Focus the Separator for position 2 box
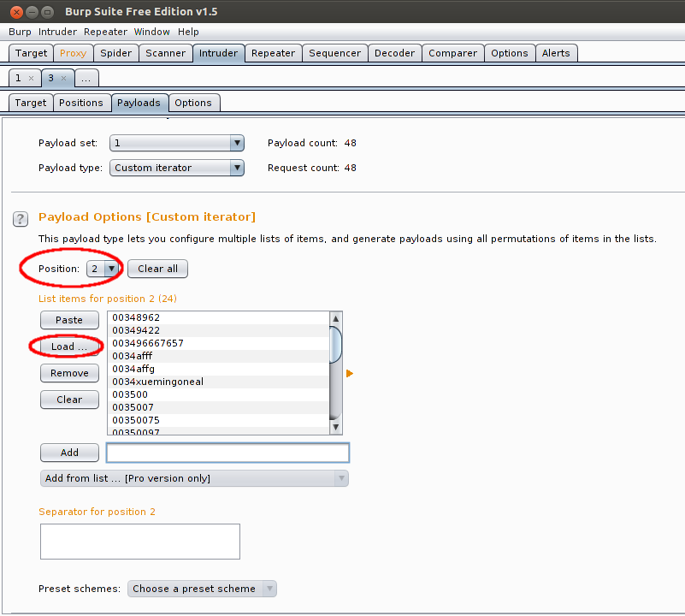This screenshot has width=685, height=616. point(140,542)
